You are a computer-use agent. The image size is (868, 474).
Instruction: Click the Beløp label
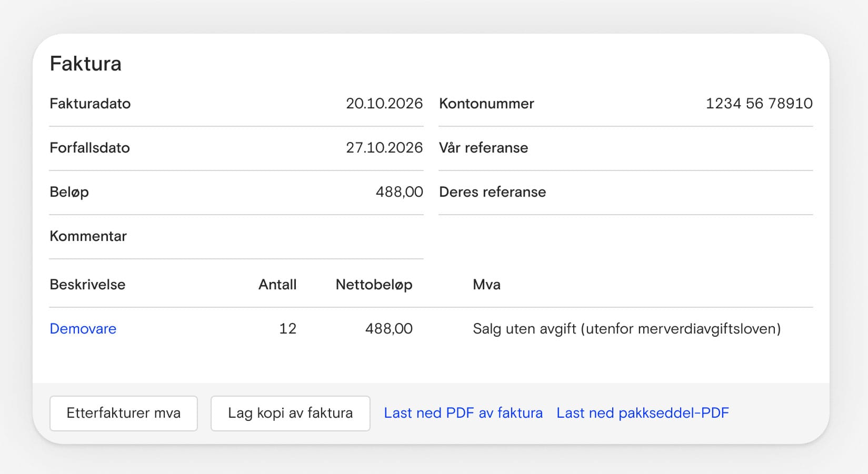[x=69, y=192]
